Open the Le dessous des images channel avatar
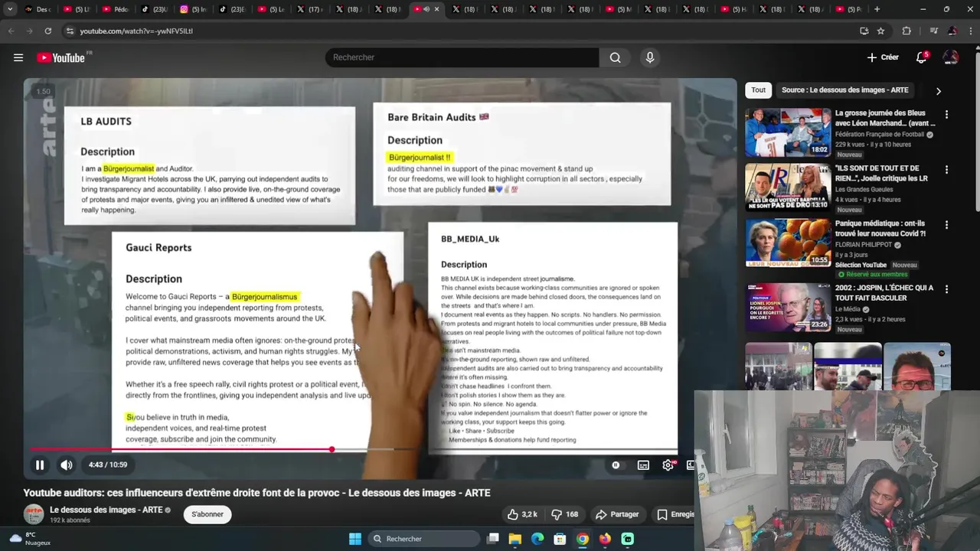 point(34,514)
